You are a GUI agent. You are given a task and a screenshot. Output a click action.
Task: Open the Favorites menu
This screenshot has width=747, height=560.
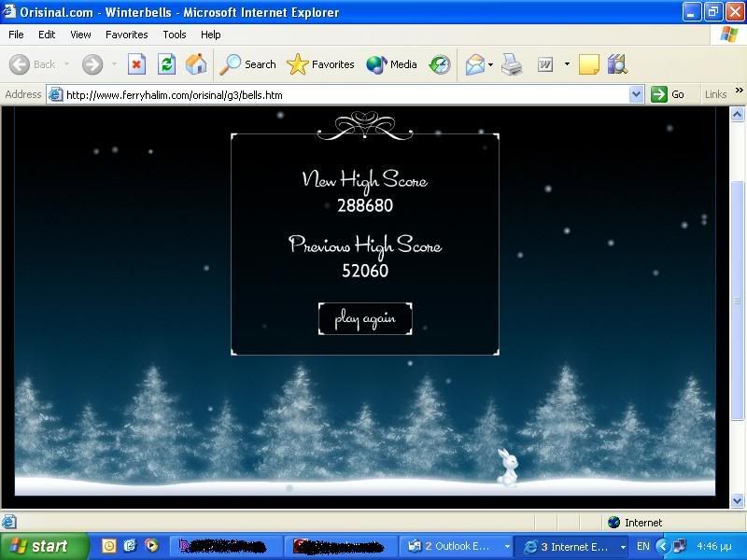pos(127,35)
